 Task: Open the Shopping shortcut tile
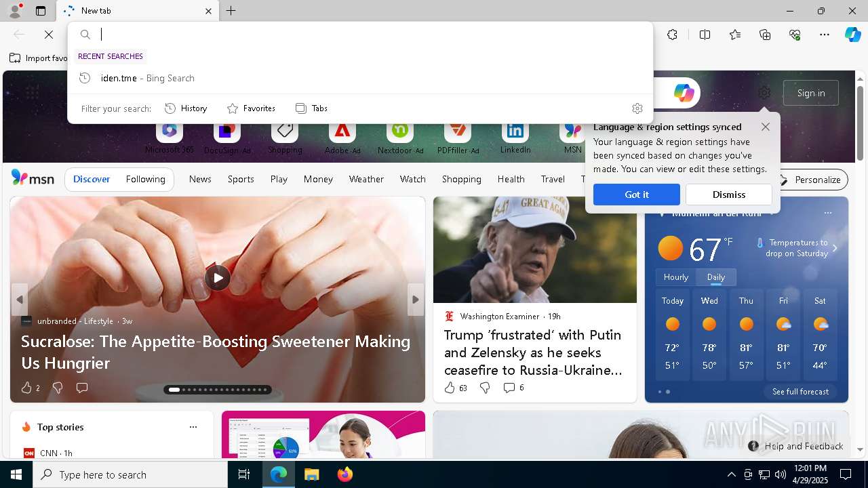click(285, 138)
